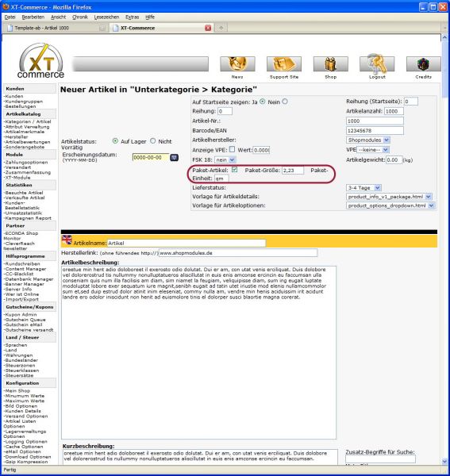Open the Shop icon in the header

pos(331,64)
